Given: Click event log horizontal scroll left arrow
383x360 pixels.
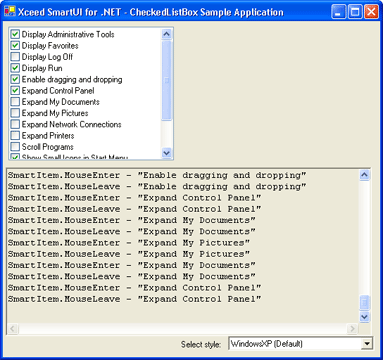Looking at the screenshot, I should click(13, 329).
